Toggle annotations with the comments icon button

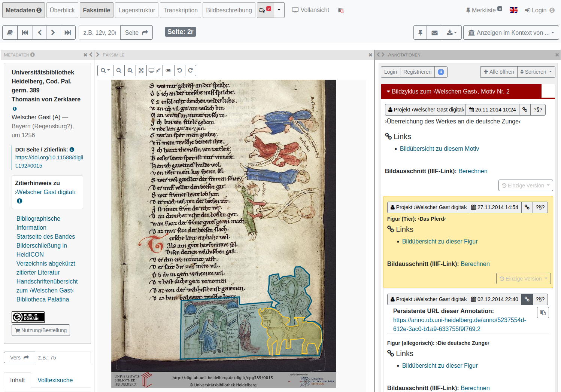pyautogui.click(x=265, y=10)
